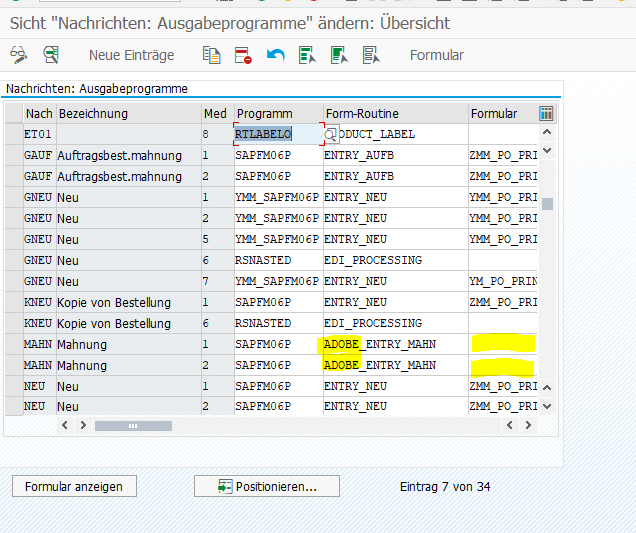Click into the RTLABELO Programm field
Viewport: 636px width, 533px height.
[279, 134]
